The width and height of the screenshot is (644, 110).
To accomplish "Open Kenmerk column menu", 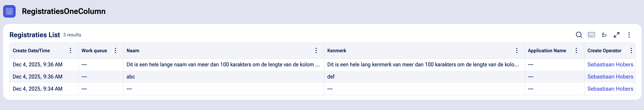I will click(517, 50).
